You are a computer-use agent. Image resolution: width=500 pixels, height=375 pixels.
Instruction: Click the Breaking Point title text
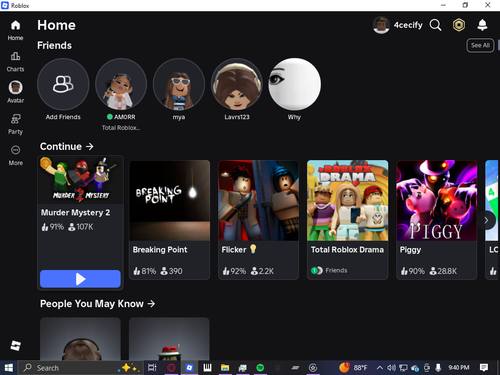[x=160, y=250]
